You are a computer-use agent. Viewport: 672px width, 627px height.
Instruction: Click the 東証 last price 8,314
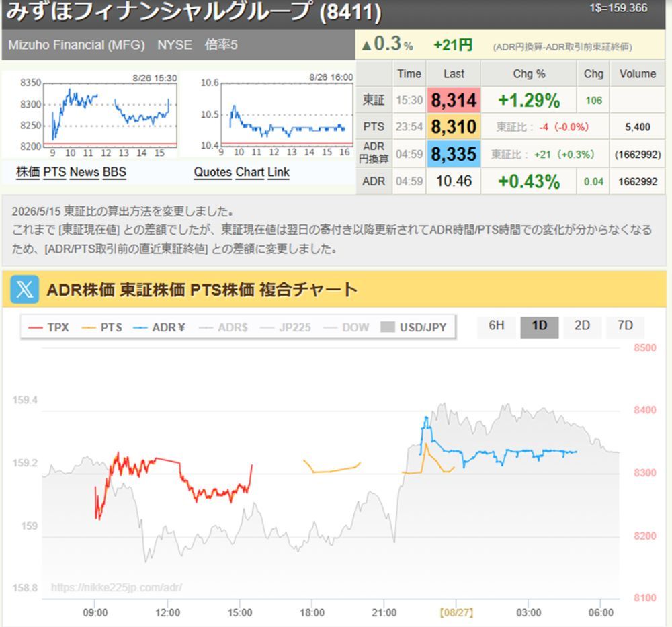click(454, 100)
